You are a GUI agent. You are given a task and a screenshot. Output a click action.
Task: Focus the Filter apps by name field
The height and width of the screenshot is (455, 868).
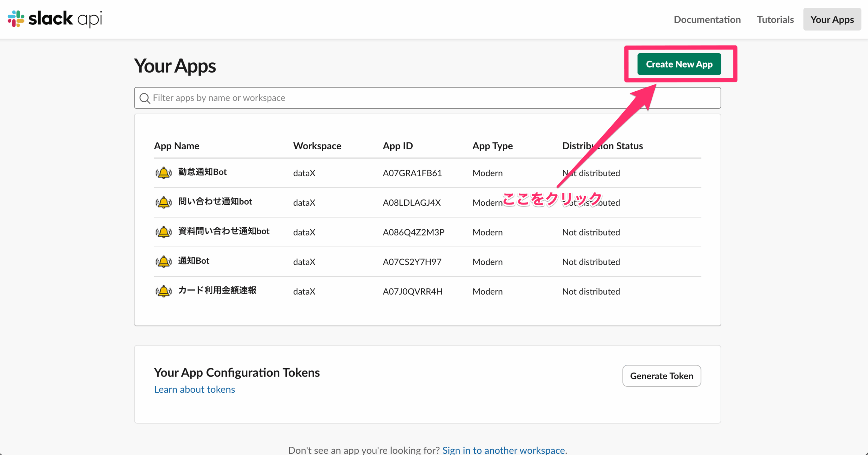click(427, 98)
